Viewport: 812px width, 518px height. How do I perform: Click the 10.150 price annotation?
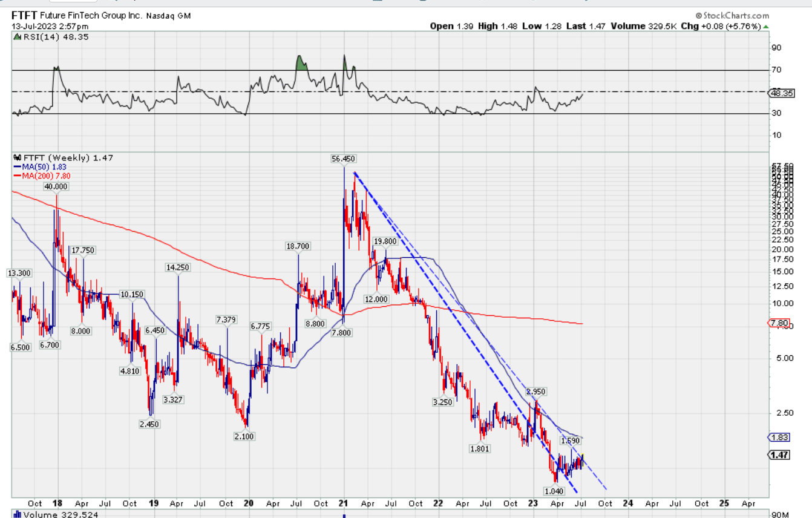132,294
